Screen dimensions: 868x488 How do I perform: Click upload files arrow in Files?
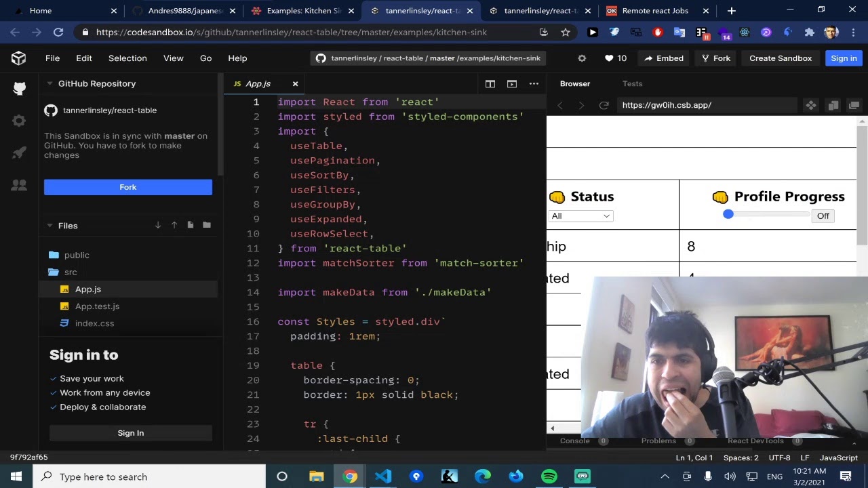tap(174, 225)
